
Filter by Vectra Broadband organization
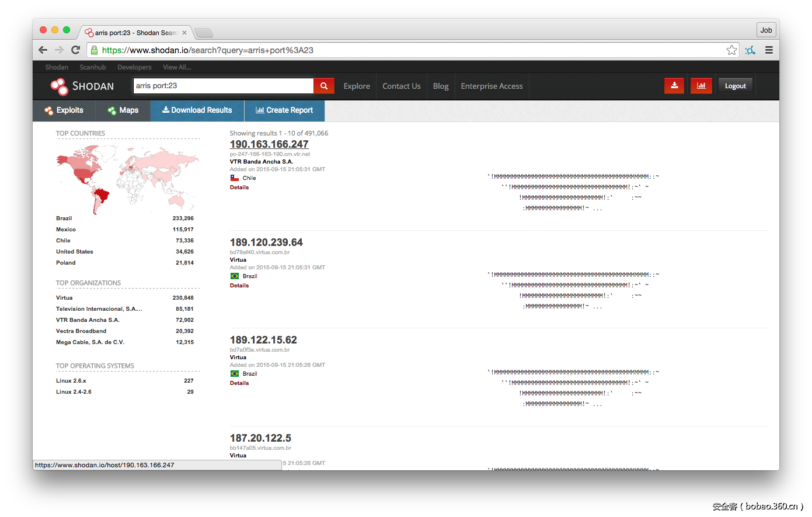coord(81,331)
